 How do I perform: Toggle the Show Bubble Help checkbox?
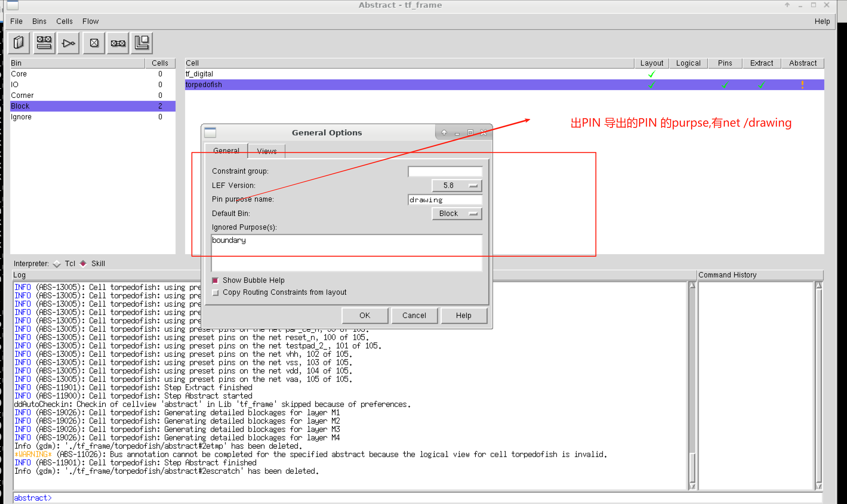pyautogui.click(x=215, y=280)
